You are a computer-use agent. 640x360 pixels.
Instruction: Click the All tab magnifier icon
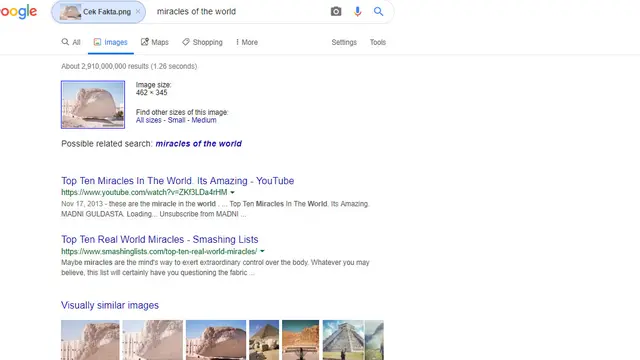coord(65,42)
